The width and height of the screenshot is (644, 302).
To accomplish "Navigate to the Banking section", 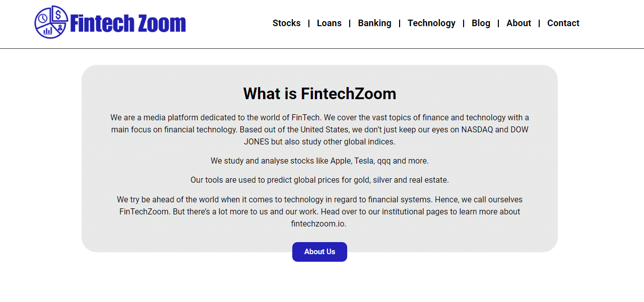I will pos(374,23).
